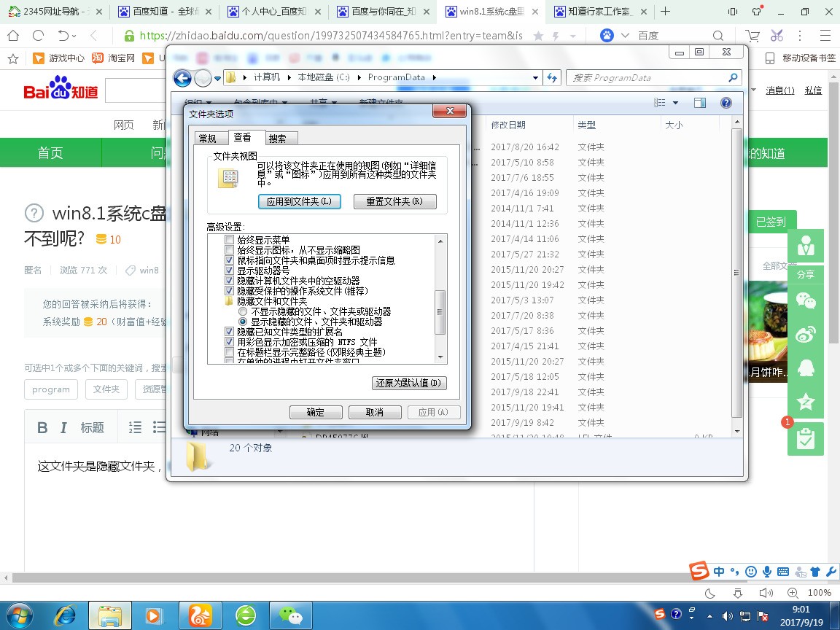Open the emoji panel on the Sogou input bar
This screenshot has height=630, width=840.
(x=750, y=572)
